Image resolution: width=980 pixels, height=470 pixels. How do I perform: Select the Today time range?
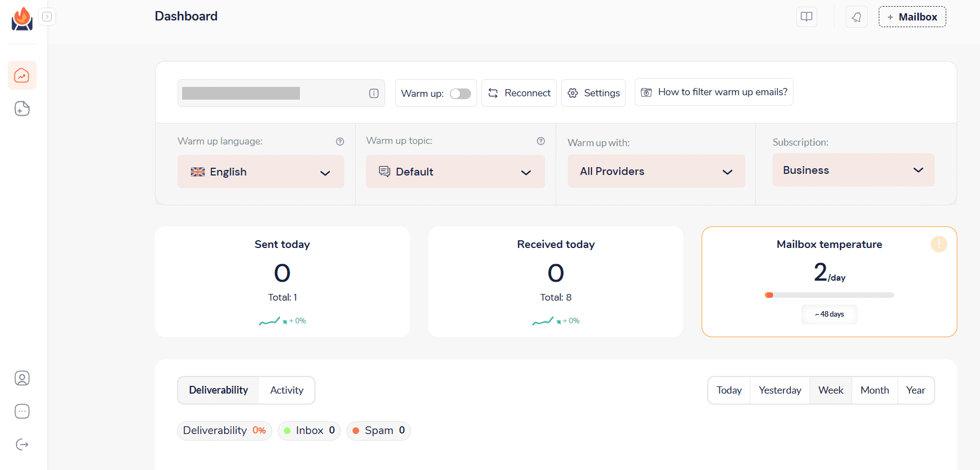[729, 390]
